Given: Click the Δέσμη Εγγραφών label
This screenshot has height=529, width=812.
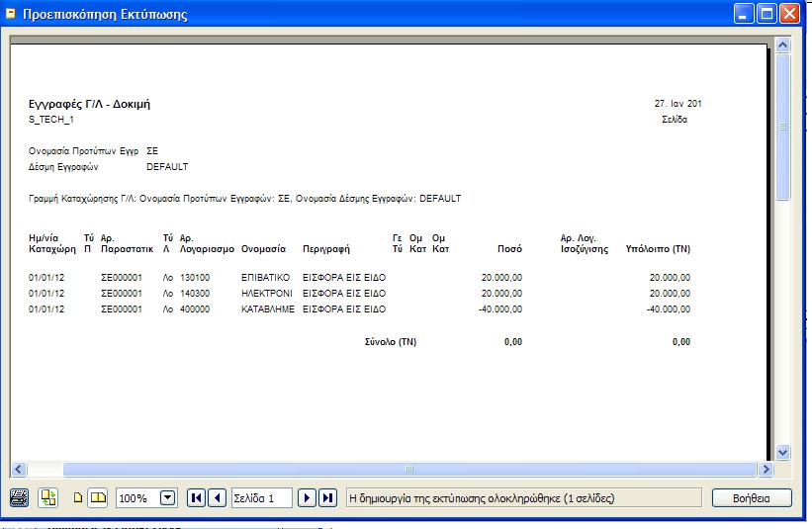Looking at the screenshot, I should click(63, 167).
